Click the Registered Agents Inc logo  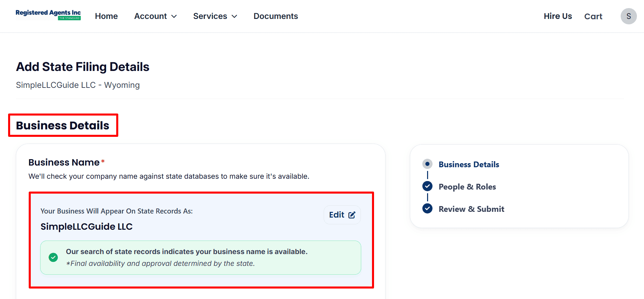pyautogui.click(x=48, y=15)
